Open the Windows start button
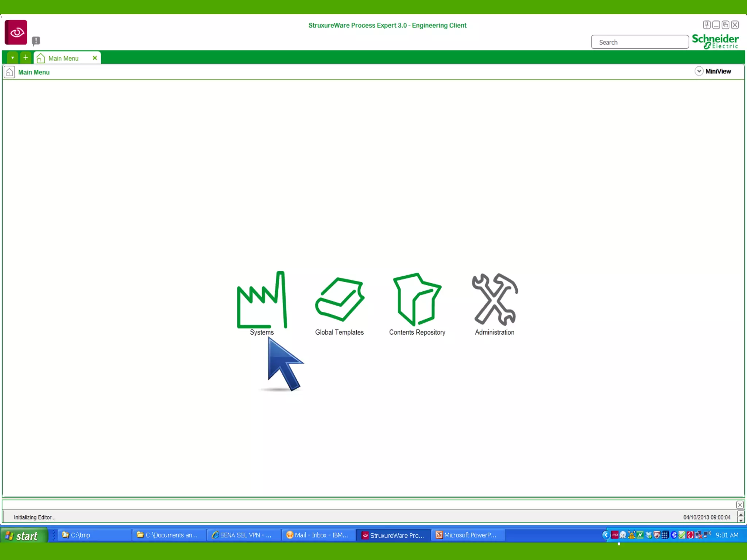 [23, 536]
